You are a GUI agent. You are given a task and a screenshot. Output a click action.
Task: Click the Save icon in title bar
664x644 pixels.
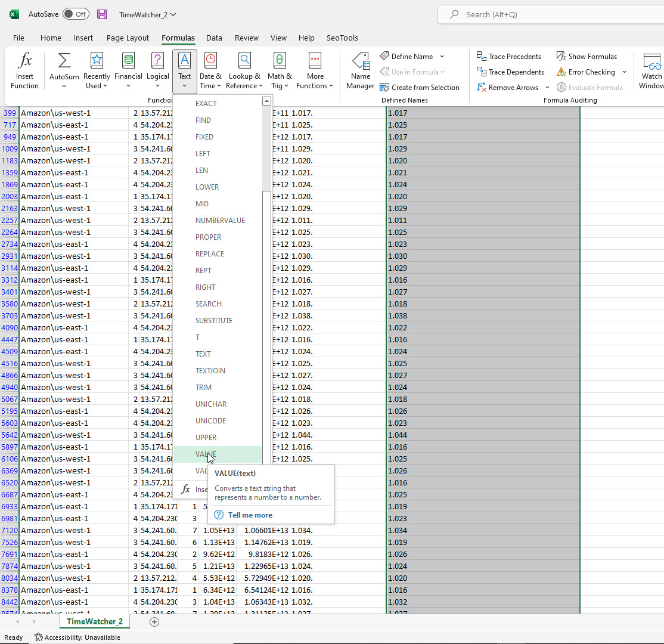102,14
